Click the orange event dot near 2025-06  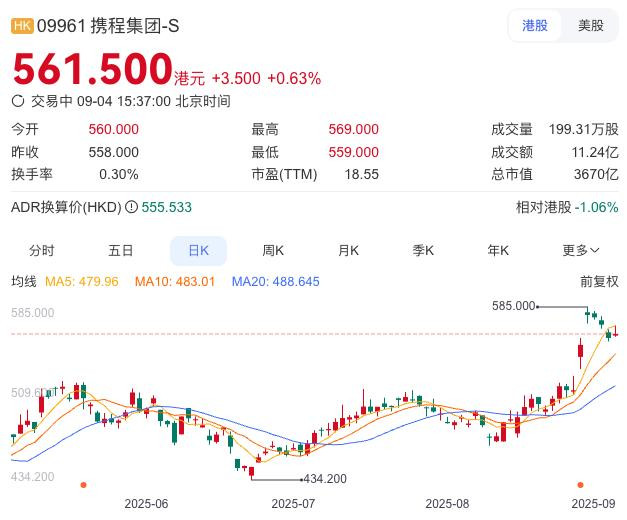click(x=83, y=485)
